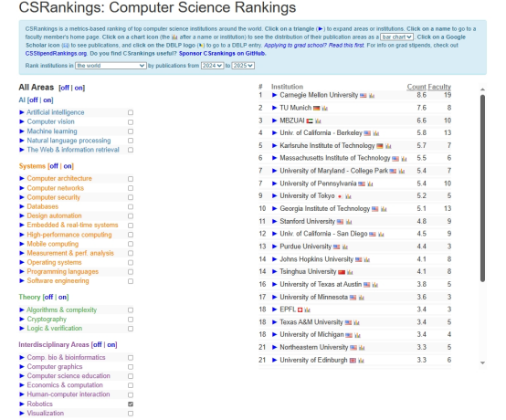The image size is (506, 420).
Task: Turn Interdisciplinary Areas off
Action: (x=98, y=345)
